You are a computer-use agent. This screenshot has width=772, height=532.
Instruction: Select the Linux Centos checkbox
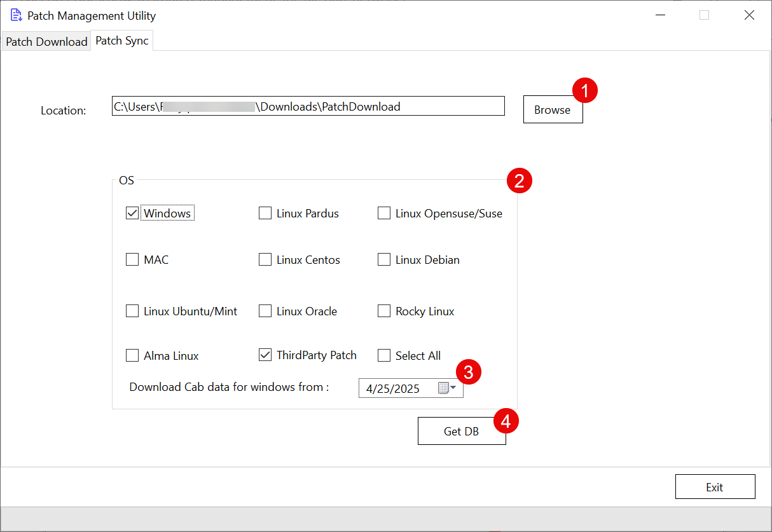[265, 259]
